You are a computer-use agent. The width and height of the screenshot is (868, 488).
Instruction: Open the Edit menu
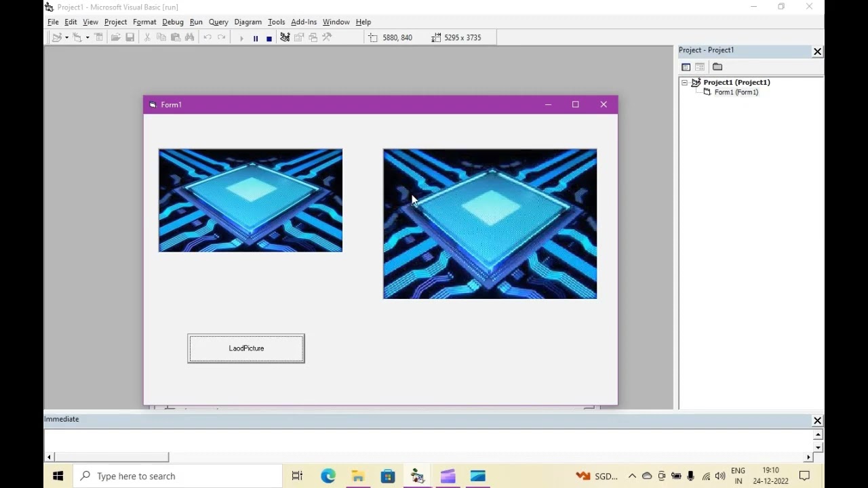point(71,22)
